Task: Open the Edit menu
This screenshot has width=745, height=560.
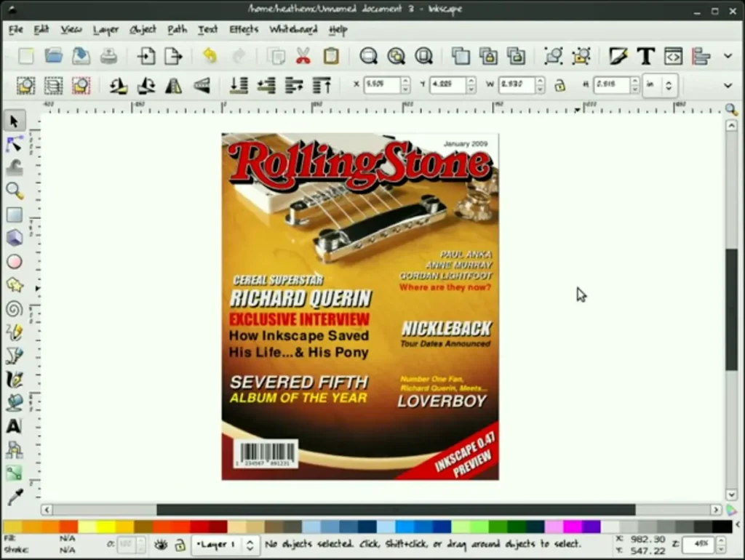Action: tap(41, 29)
